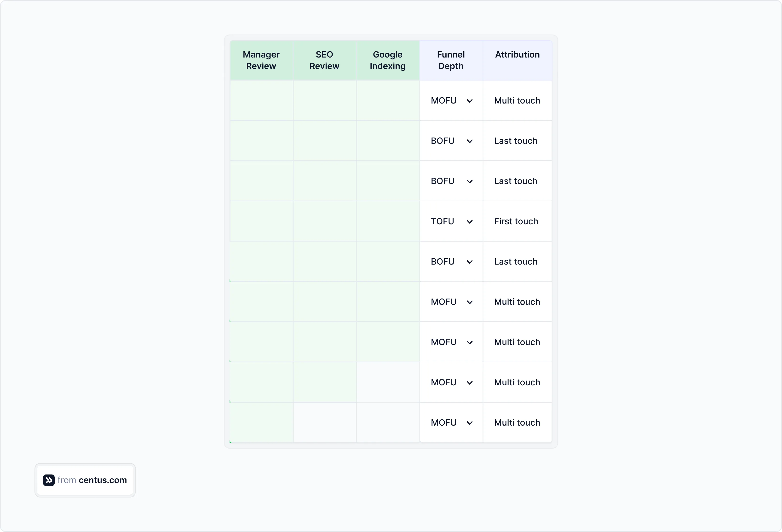Click Google Indexing cell in the TOFU row

[x=388, y=221]
